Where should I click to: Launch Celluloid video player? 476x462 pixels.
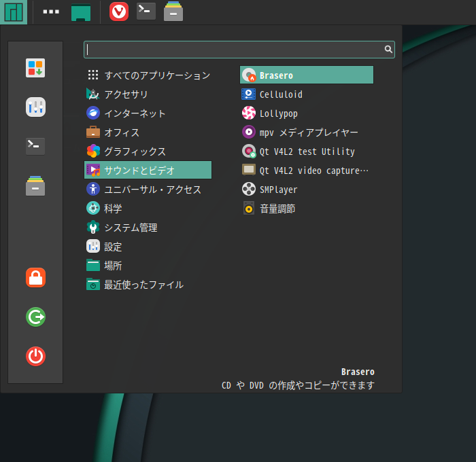pos(280,94)
